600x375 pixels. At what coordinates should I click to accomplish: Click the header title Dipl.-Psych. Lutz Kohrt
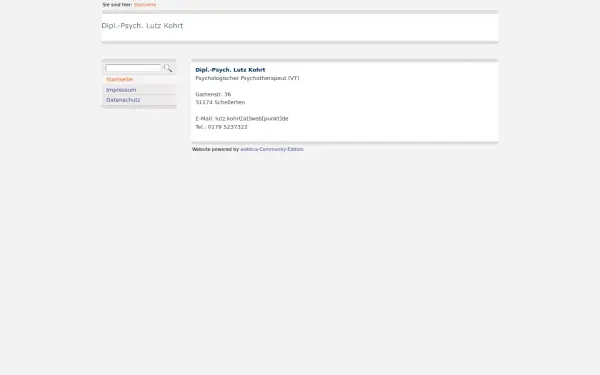142,26
